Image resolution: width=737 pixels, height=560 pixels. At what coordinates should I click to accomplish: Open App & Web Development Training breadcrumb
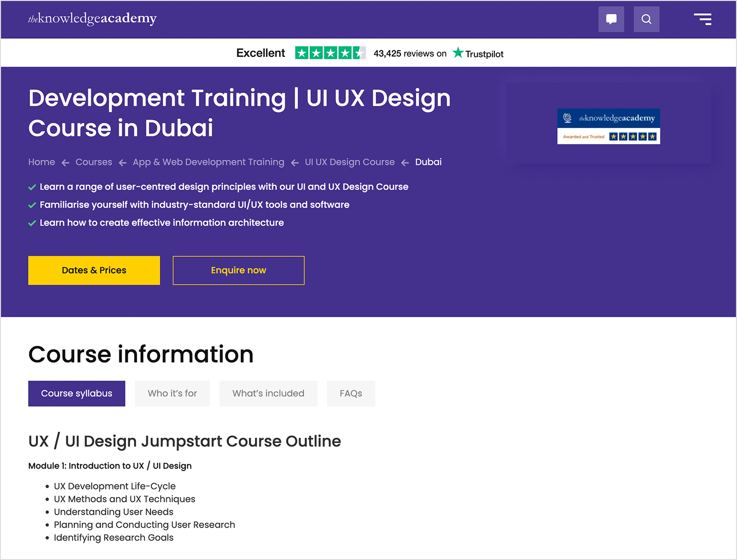208,162
